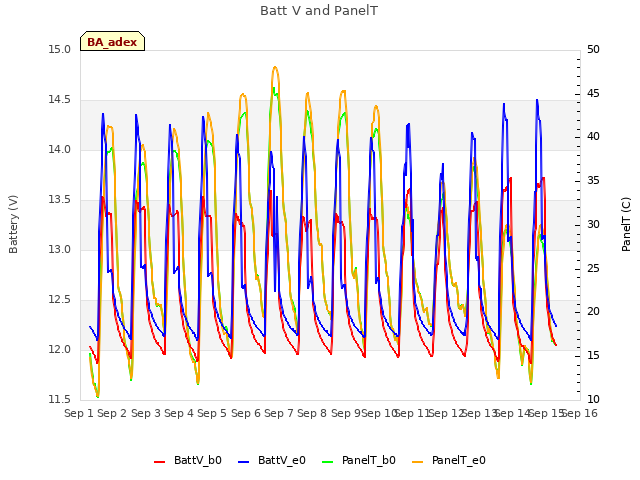Click the PanelT_e0 legend entry
Screen dimensions: 640x480
(449, 460)
